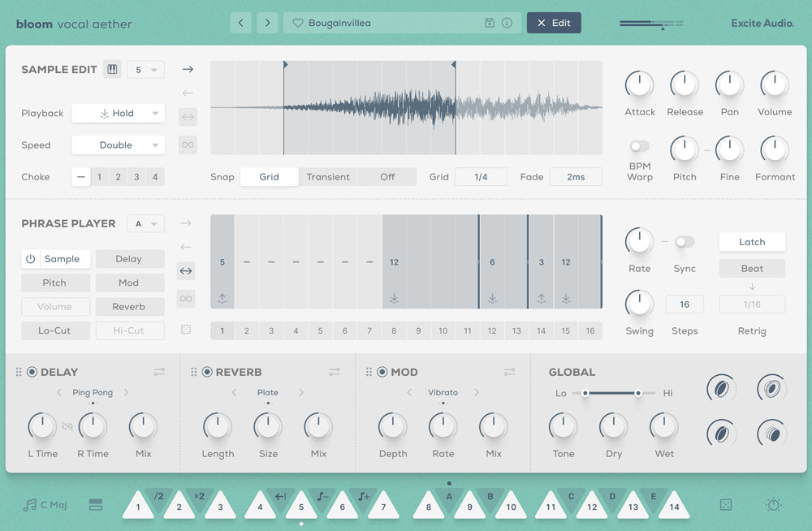Open the Playback Hold dropdown
The image size is (812, 531).
coord(118,113)
